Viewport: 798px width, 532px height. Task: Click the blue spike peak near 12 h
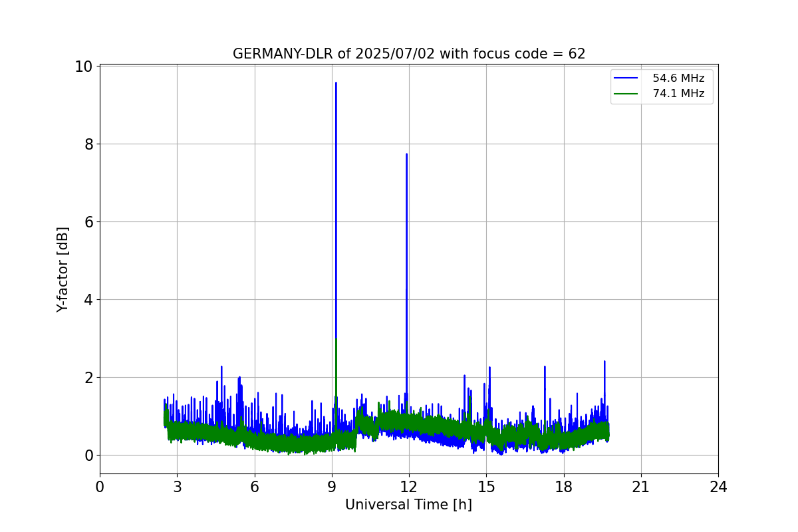click(x=406, y=154)
